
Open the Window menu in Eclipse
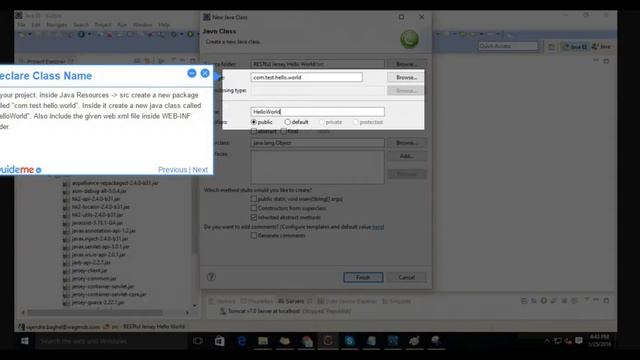click(x=142, y=25)
